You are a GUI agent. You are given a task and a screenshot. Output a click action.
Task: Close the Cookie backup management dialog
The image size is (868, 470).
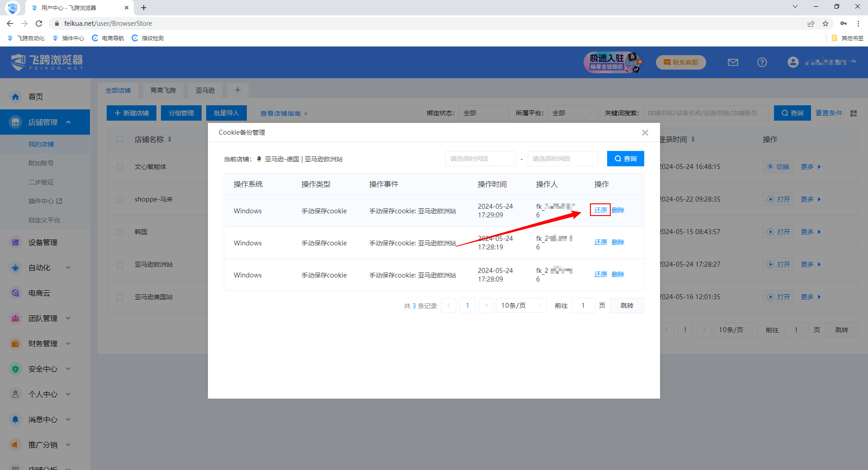tap(645, 132)
